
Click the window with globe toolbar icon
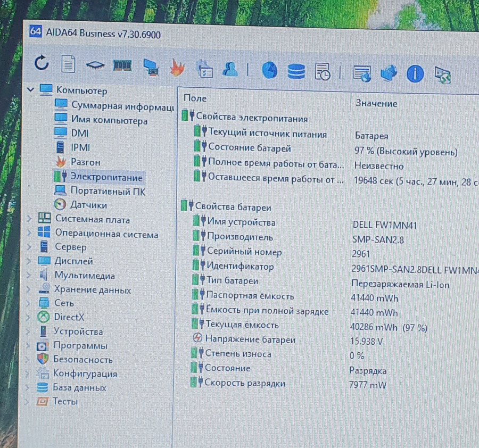pos(362,73)
